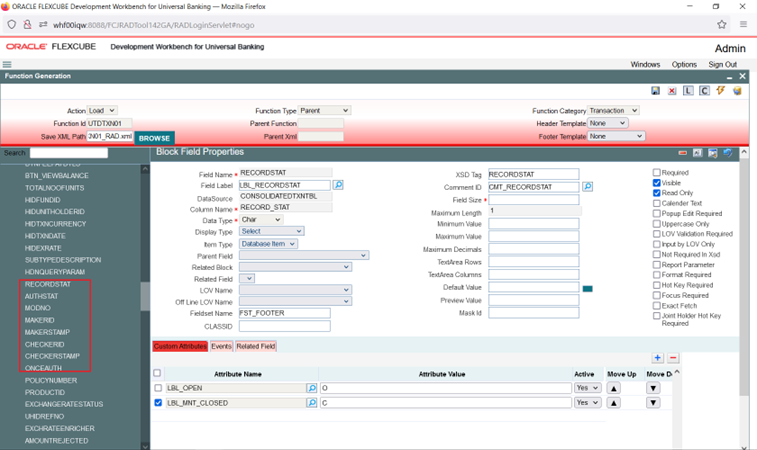This screenshot has width=757, height=450.
Task: Click the Save floppy-disk icon in the toolbar
Action: click(655, 91)
